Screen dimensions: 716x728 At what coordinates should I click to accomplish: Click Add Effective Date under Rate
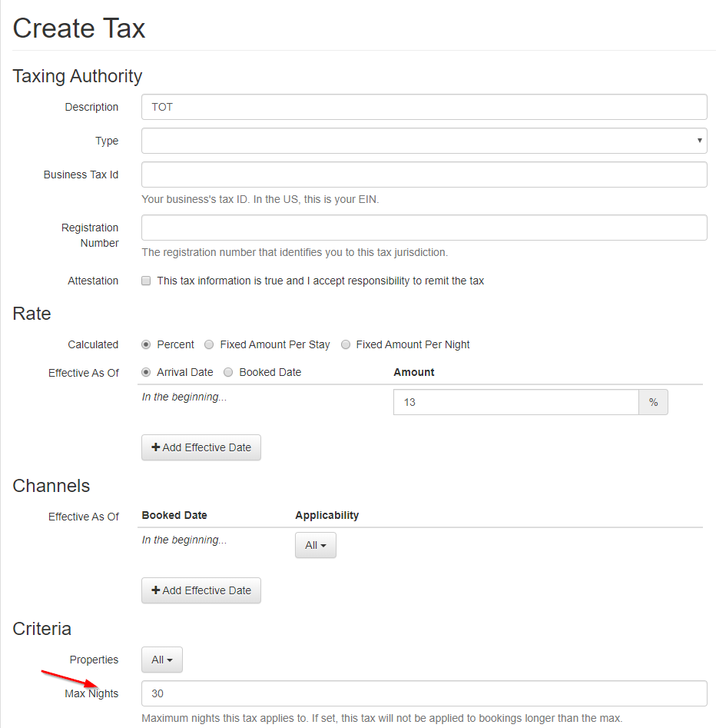coord(201,447)
